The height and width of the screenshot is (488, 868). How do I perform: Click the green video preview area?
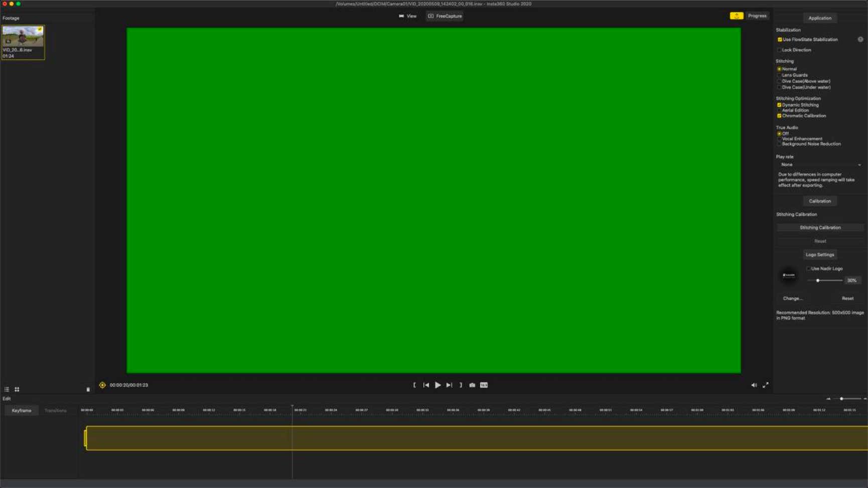pyautogui.click(x=433, y=201)
